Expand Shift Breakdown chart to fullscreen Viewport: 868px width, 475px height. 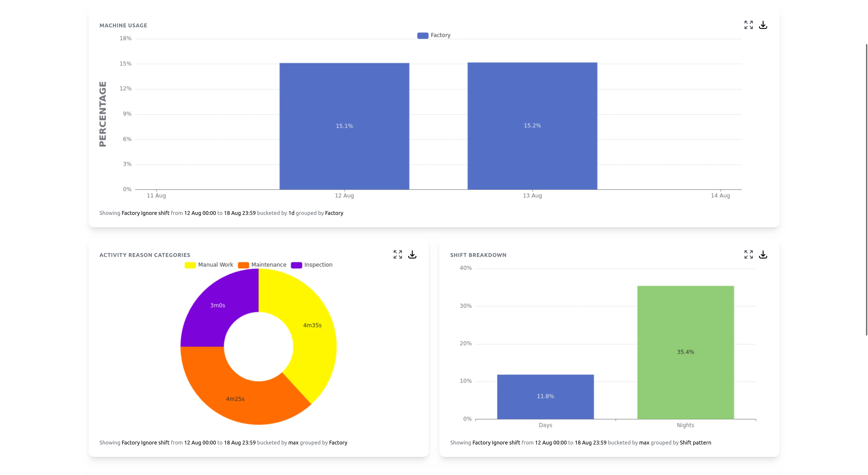(x=748, y=254)
